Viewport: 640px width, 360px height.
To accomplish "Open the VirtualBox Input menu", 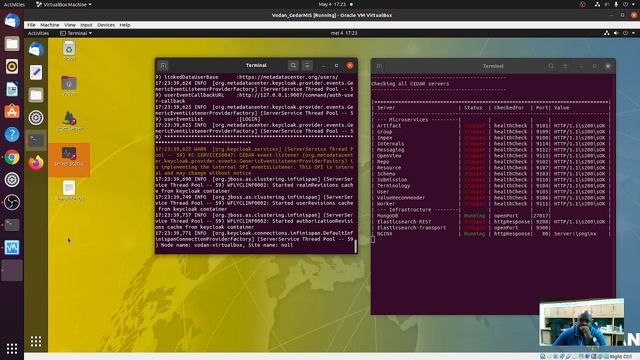I will click(x=86, y=25).
